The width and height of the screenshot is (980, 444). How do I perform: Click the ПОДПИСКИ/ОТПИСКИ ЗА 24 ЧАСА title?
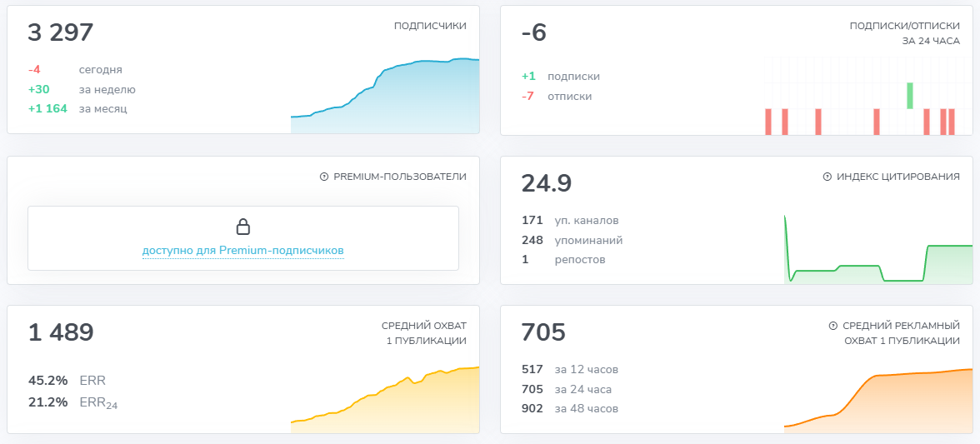(x=904, y=33)
